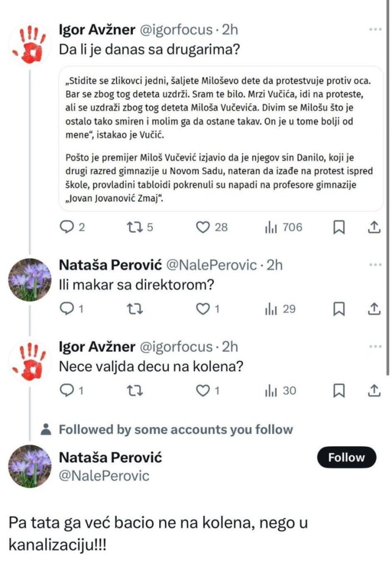
Task: Follow Nataša Perović
Action: (346, 458)
